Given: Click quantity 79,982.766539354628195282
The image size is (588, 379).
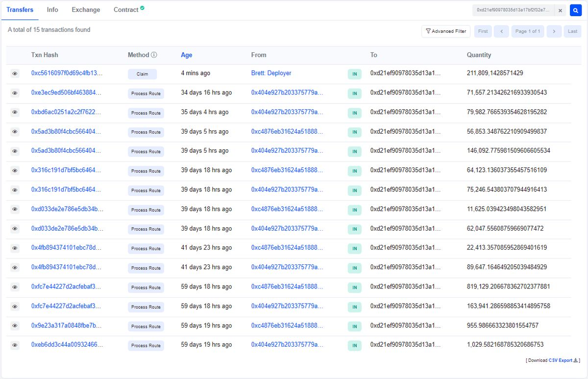Looking at the screenshot, I should tap(507, 112).
